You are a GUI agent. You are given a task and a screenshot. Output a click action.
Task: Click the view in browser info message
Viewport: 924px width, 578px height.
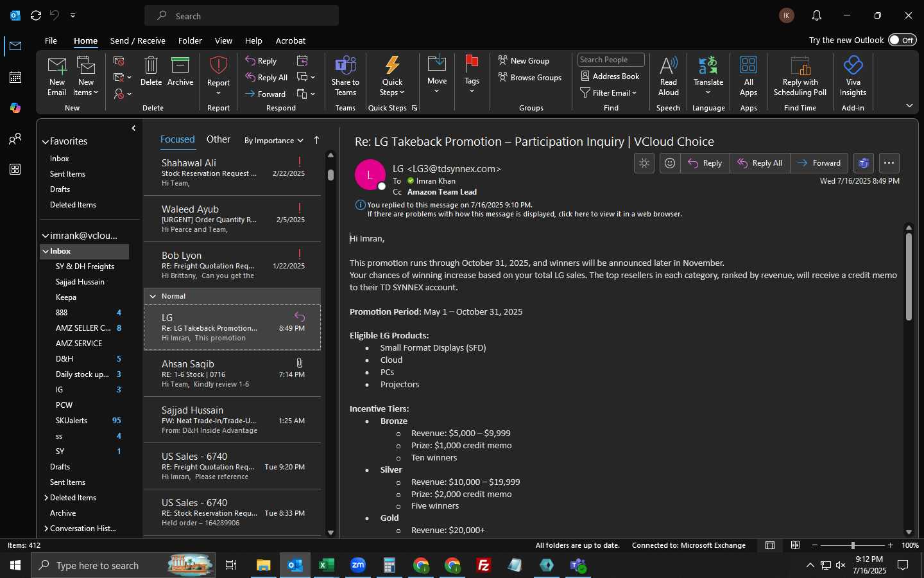click(524, 214)
